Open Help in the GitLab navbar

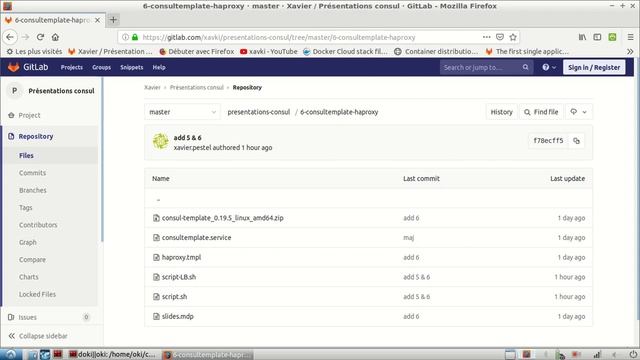click(x=159, y=67)
